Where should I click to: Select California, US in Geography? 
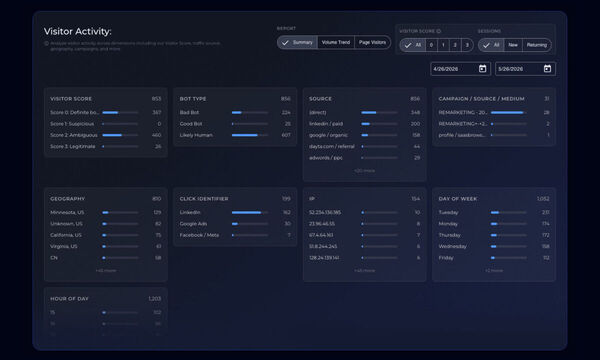[106, 235]
